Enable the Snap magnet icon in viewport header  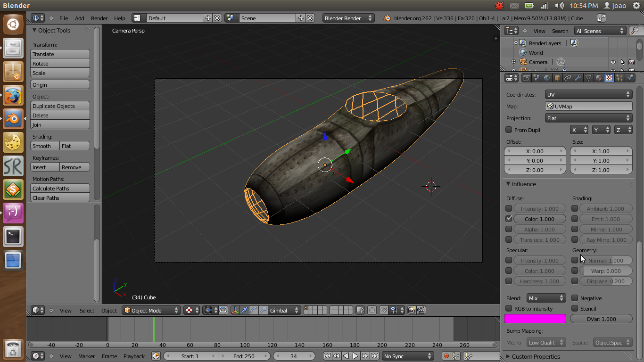pos(383,310)
